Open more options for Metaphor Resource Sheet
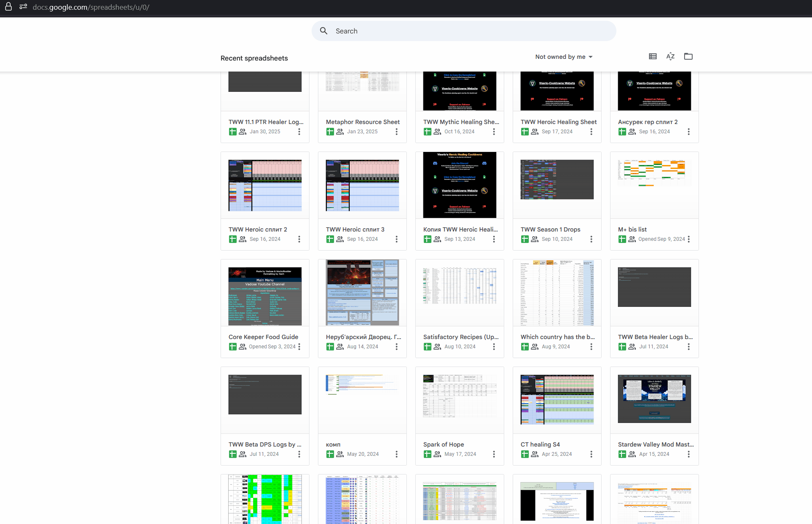Viewport: 812px width, 524px height. 396,132
